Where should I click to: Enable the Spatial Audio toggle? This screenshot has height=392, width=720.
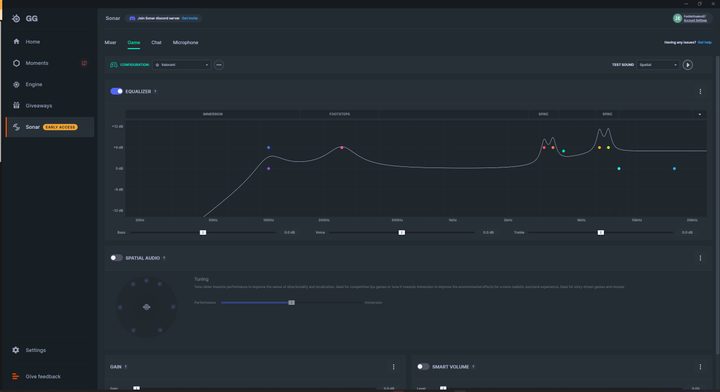pos(116,258)
